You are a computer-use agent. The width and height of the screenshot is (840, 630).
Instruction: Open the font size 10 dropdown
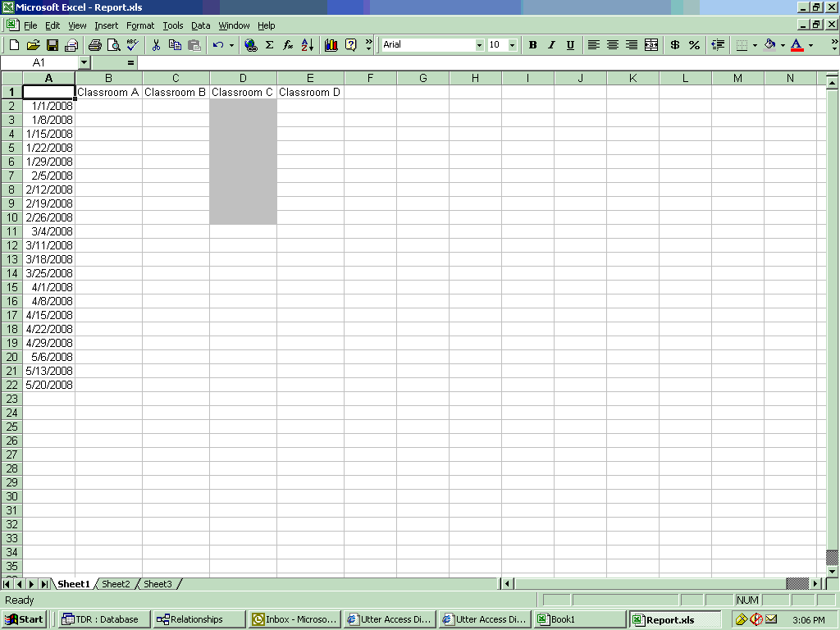tap(512, 45)
